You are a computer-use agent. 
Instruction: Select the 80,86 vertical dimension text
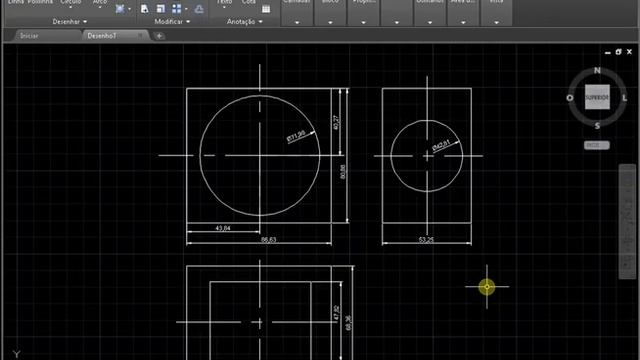342,171
